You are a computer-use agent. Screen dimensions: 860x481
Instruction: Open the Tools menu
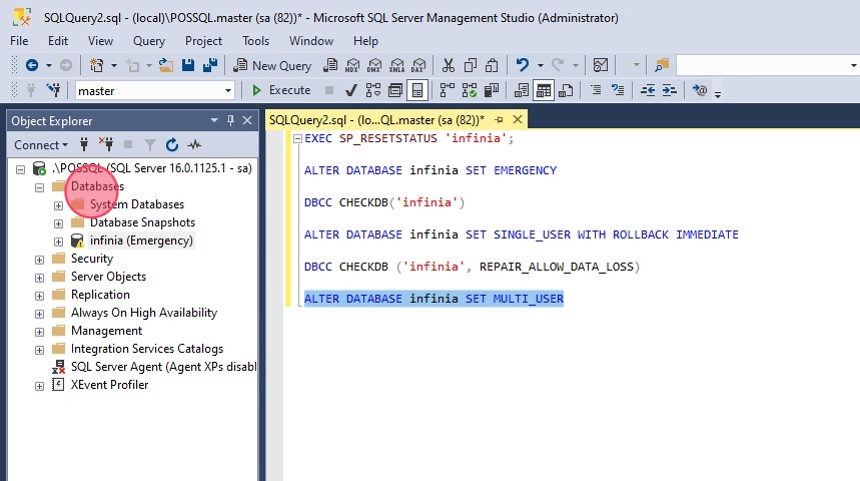pos(256,41)
